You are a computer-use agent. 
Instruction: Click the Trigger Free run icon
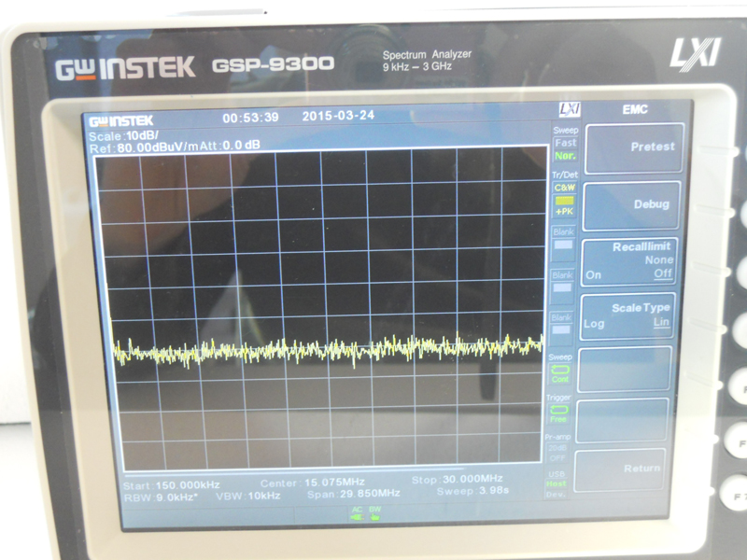(x=558, y=410)
